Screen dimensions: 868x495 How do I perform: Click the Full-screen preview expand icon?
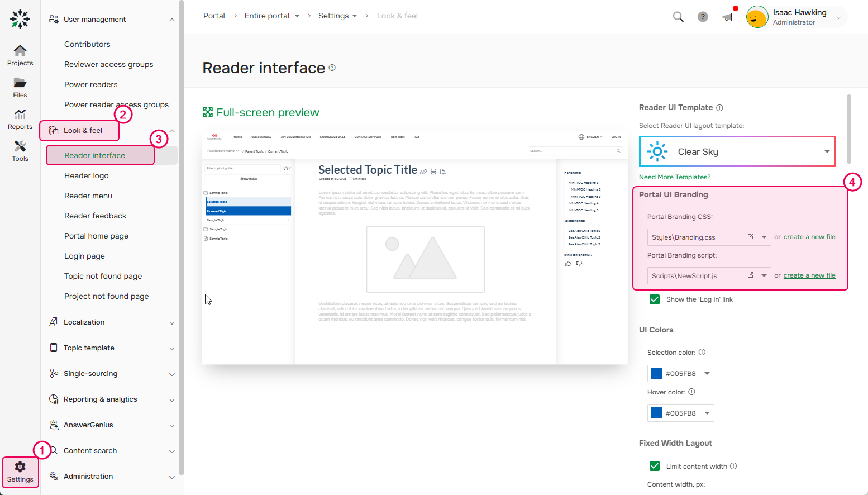pyautogui.click(x=208, y=112)
